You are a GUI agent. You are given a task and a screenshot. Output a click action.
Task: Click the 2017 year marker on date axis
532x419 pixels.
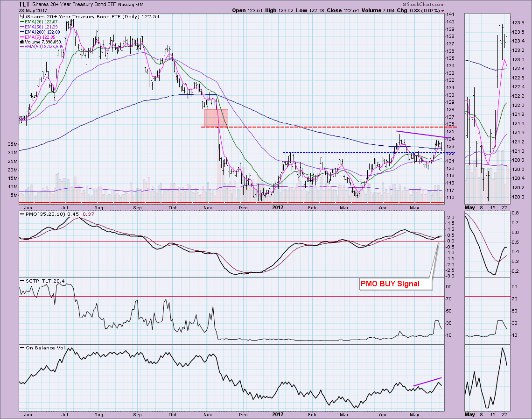coord(278,206)
